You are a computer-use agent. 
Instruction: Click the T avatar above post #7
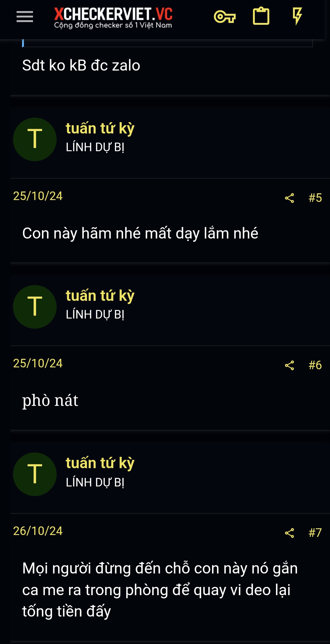pyautogui.click(x=35, y=474)
